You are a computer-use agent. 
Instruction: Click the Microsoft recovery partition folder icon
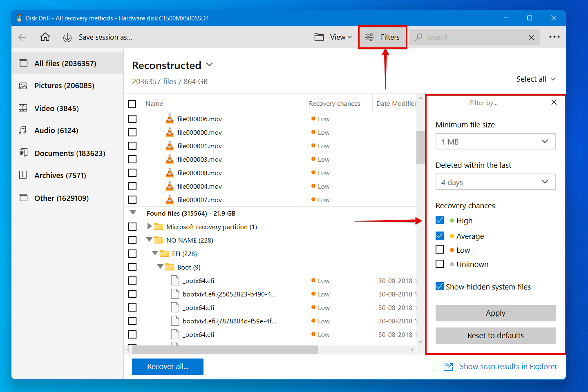pyautogui.click(x=159, y=227)
